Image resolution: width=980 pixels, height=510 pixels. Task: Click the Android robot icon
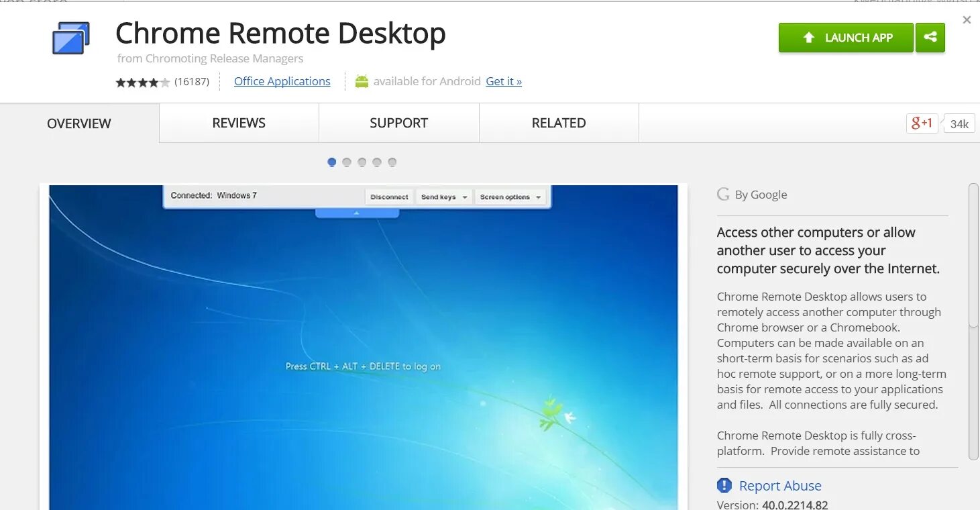[x=362, y=81]
